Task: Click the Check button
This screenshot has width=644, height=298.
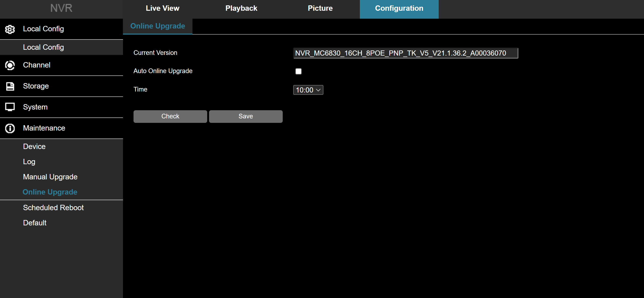Action: coord(170,116)
